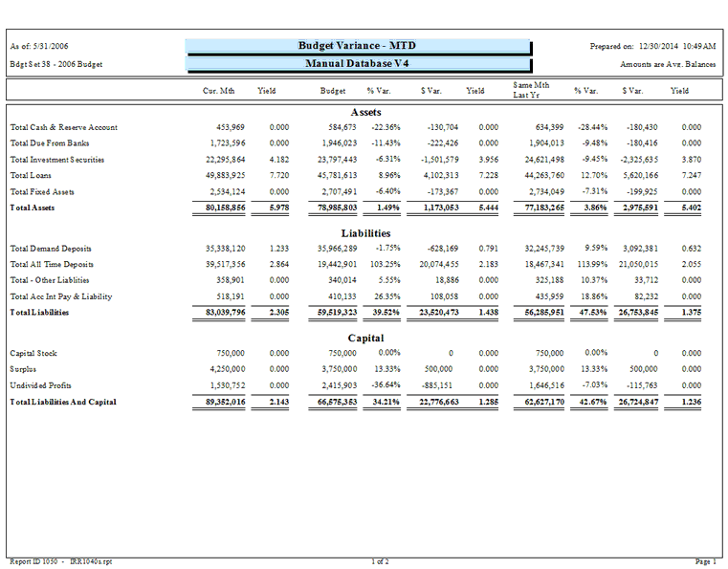
Task: Select the Total Due From Banks row label
Action: point(51,143)
